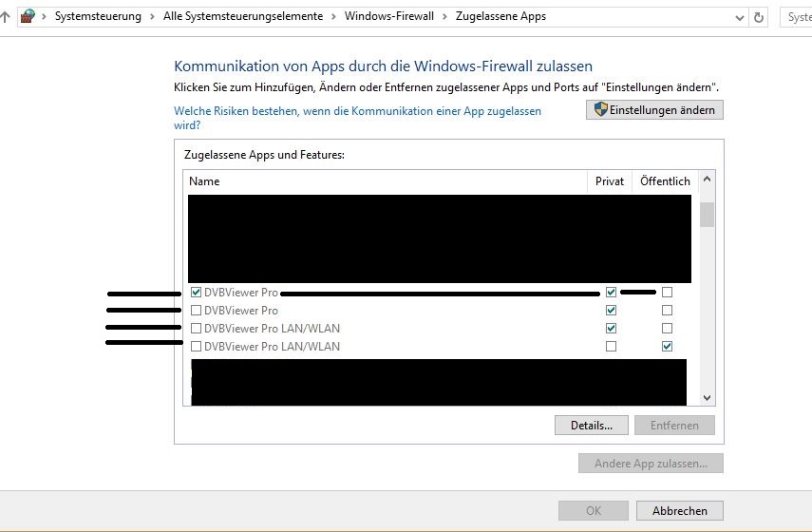812x532 pixels.
Task: Select the DVBViewer Pro LAN/WLAN entry with Öffentlich checked
Action: click(272, 346)
